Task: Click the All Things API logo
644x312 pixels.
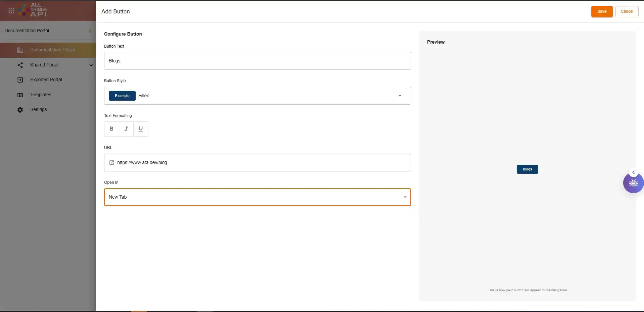Action: coord(33,10)
